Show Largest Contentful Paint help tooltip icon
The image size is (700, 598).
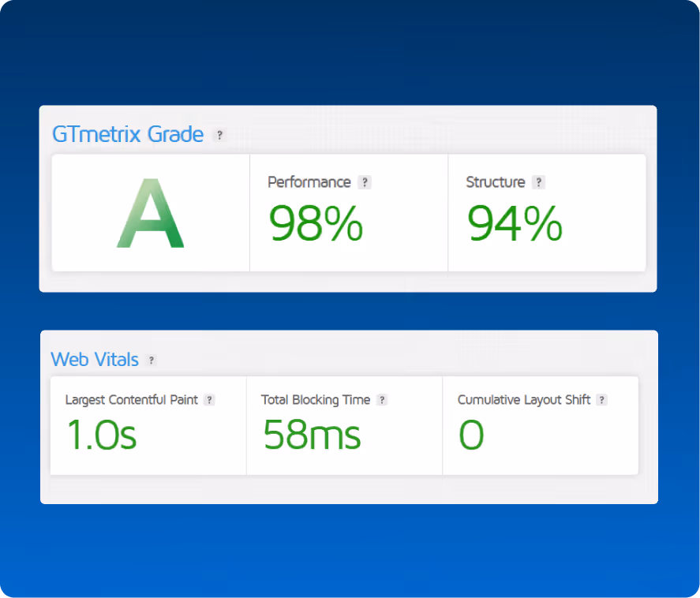209,400
